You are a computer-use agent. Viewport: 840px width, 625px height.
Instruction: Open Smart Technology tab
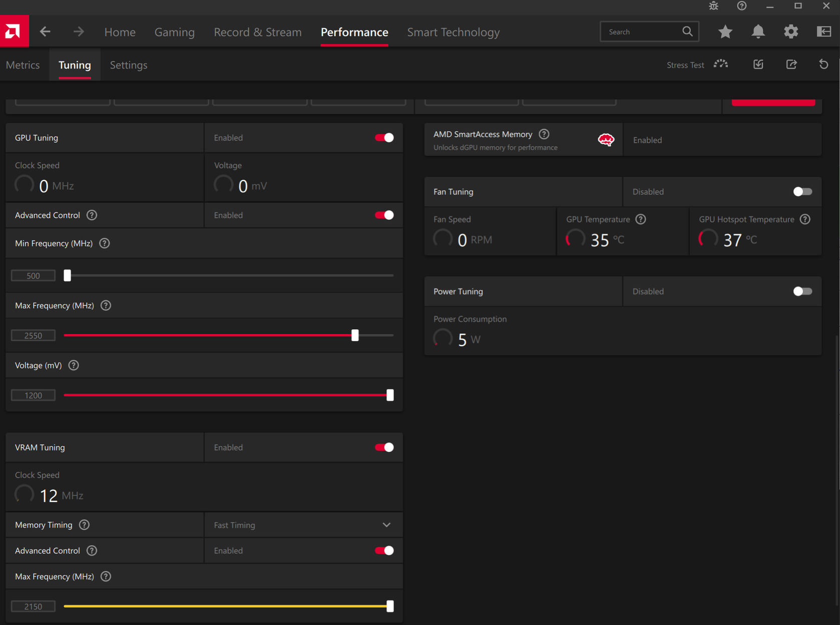click(x=454, y=32)
